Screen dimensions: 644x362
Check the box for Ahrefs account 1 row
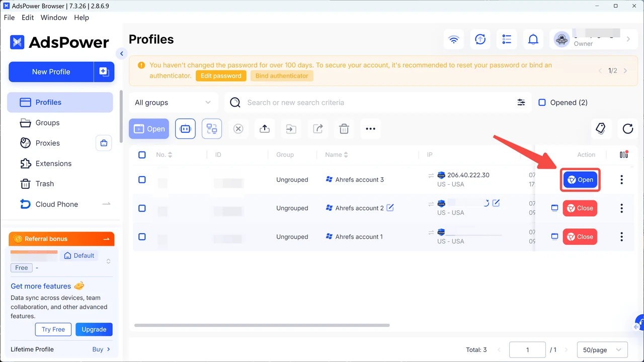[142, 237]
